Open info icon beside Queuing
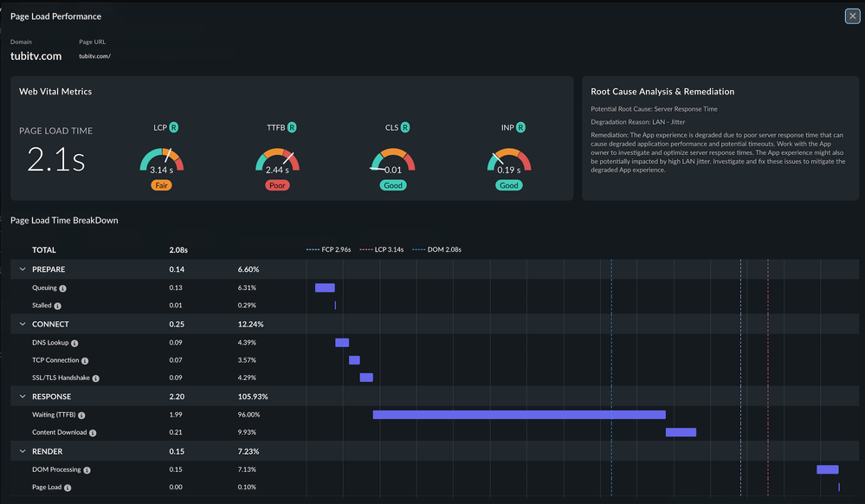 coord(63,288)
